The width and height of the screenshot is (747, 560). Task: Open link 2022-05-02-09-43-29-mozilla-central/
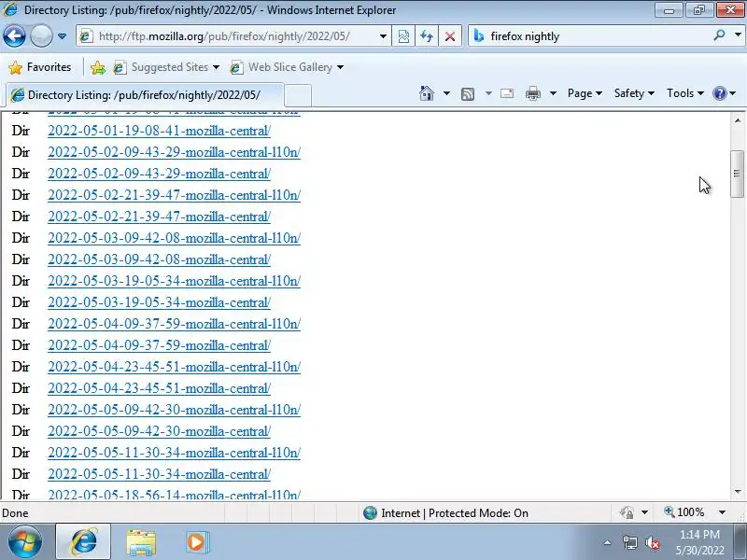point(159,174)
